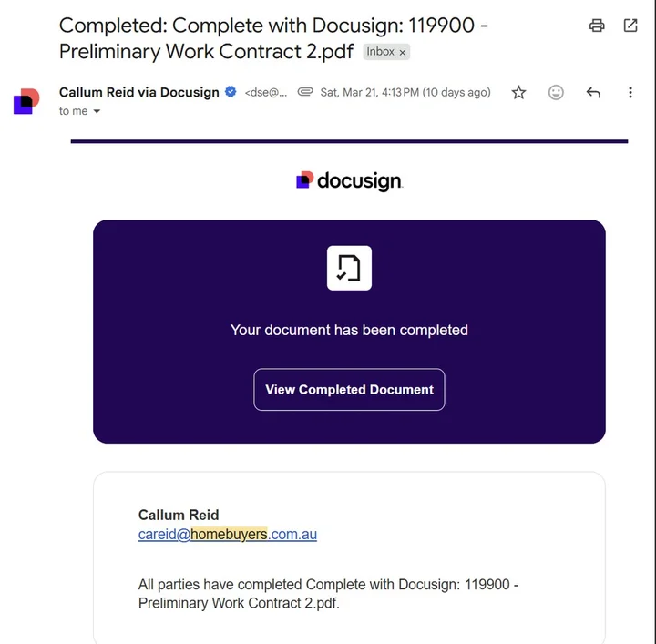656x644 pixels.
Task: Open the careid@homebuyers.com.au email link
Action: (x=227, y=535)
